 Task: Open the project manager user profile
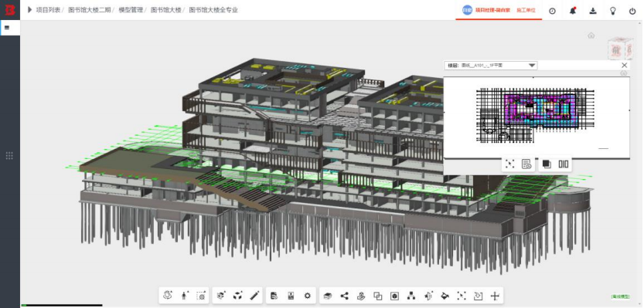pos(486,10)
